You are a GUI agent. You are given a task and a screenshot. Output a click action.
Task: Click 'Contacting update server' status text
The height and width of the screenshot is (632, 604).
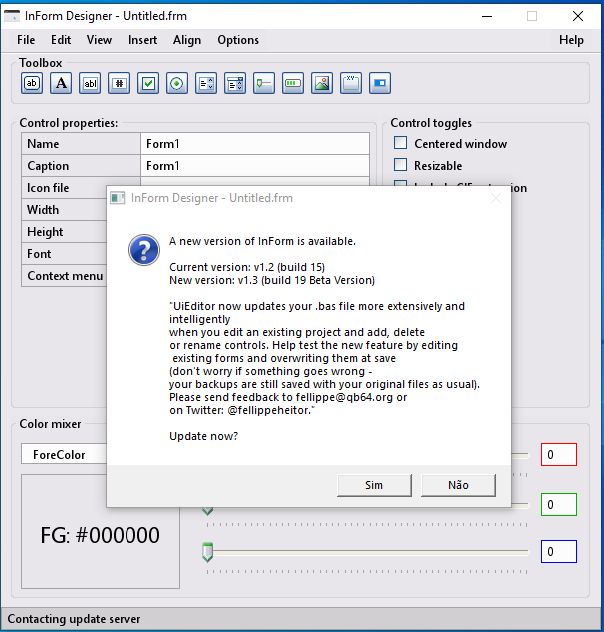tap(74, 619)
